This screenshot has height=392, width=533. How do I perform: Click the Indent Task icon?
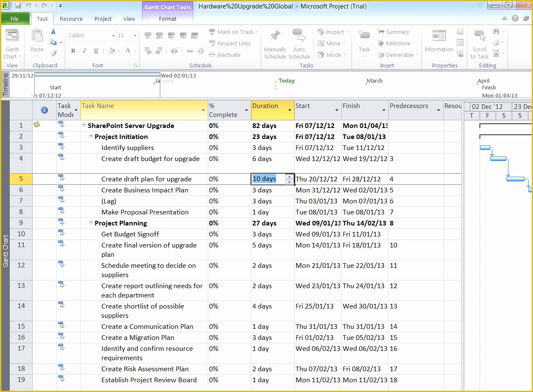click(x=159, y=51)
